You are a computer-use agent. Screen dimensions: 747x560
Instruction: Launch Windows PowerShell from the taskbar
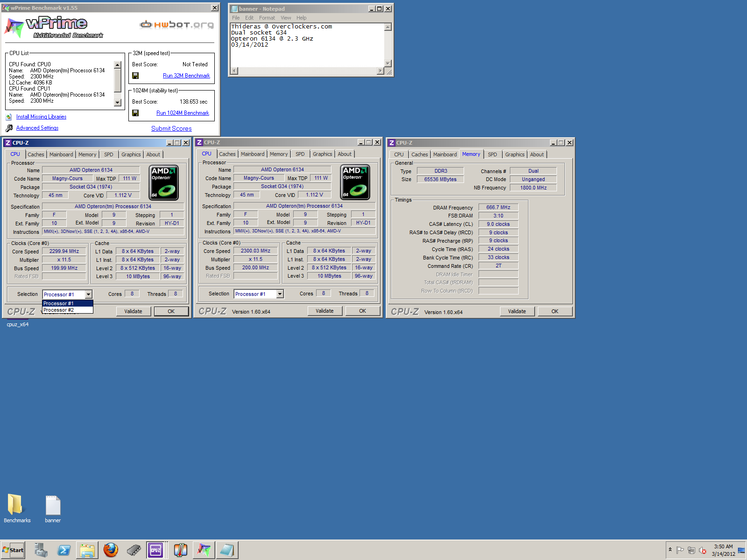click(x=64, y=550)
